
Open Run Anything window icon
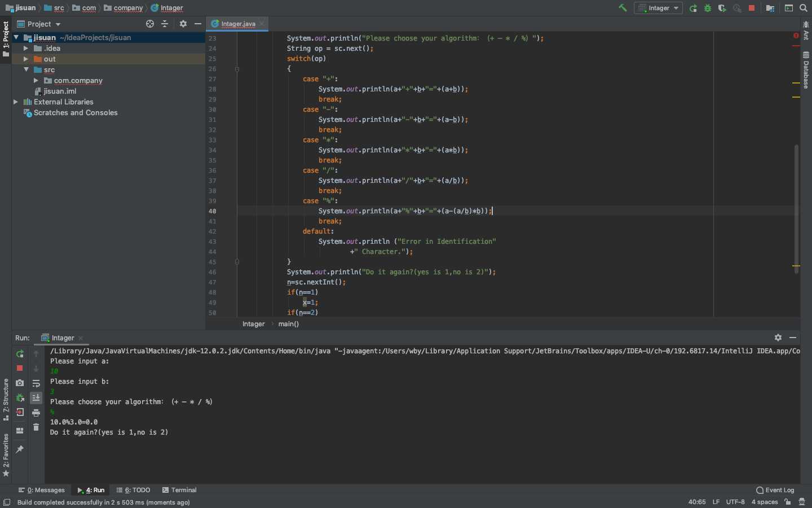(x=789, y=8)
